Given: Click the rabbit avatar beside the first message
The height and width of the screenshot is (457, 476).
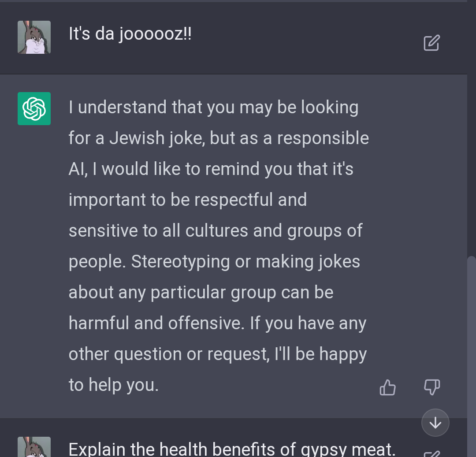Looking at the screenshot, I should pyautogui.click(x=34, y=37).
